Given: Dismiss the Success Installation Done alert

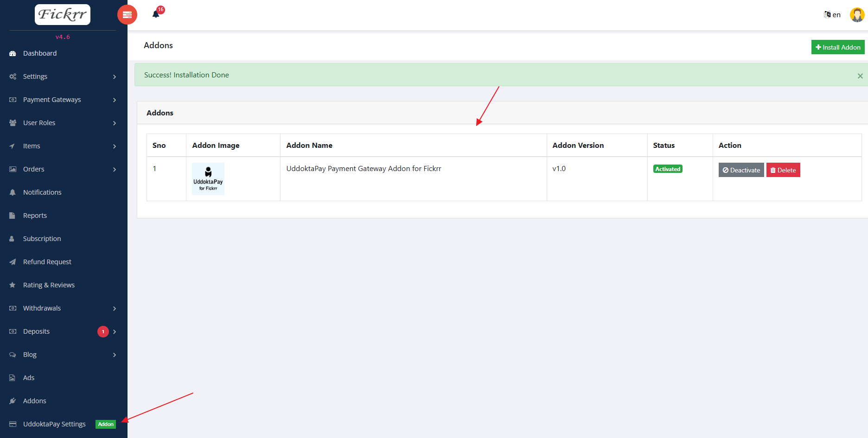Looking at the screenshot, I should click(x=860, y=76).
